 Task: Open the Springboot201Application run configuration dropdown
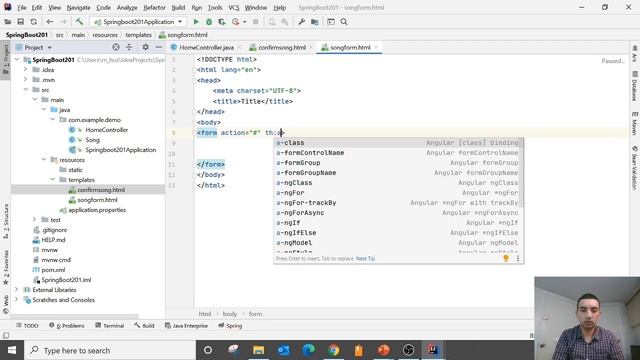click(138, 22)
